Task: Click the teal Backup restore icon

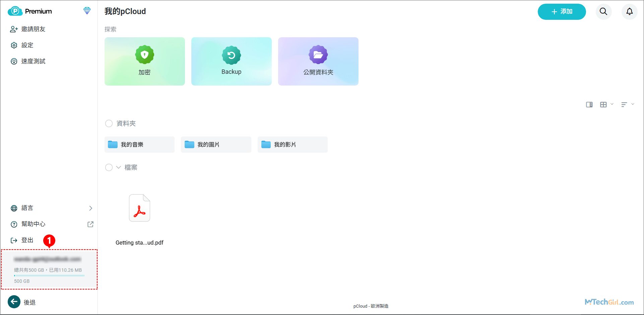Action: coord(232,55)
